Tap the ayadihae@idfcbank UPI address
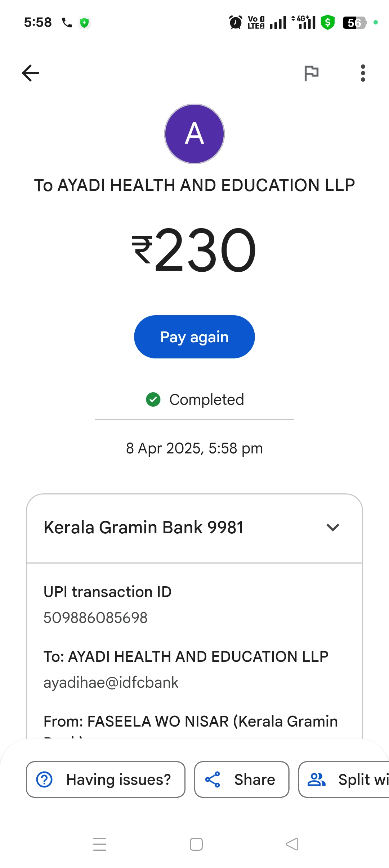The height and width of the screenshot is (868, 389). coord(111,683)
